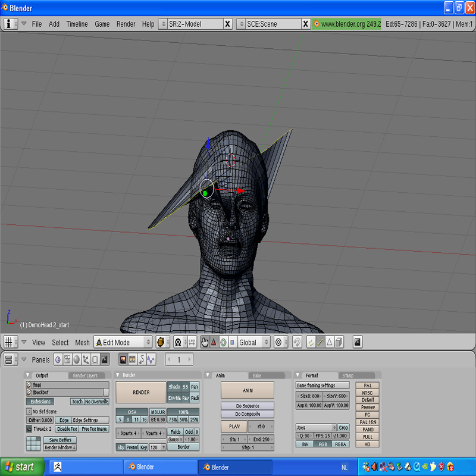
Task: Apply the PAL 16:9 preset
Action: click(368, 422)
